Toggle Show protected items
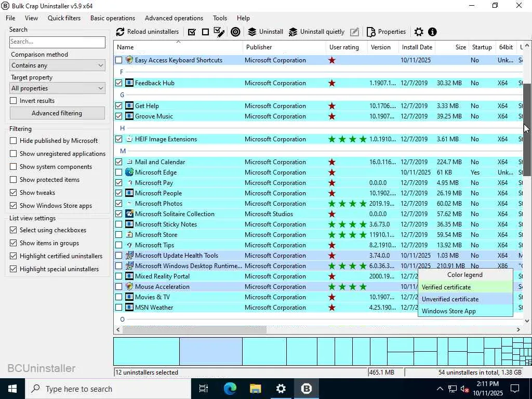Image resolution: width=532 pixels, height=399 pixels. (13, 179)
